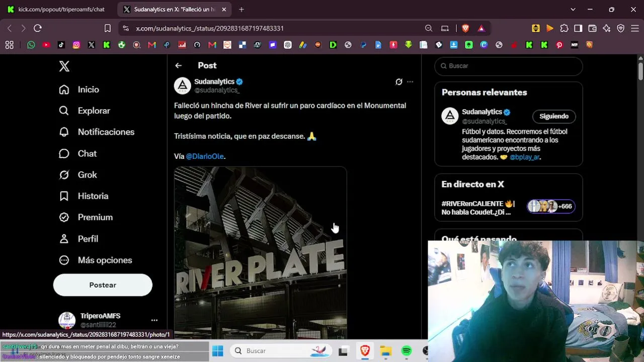
Task: Follow the @DiarioOle mention link
Action: [205, 156]
